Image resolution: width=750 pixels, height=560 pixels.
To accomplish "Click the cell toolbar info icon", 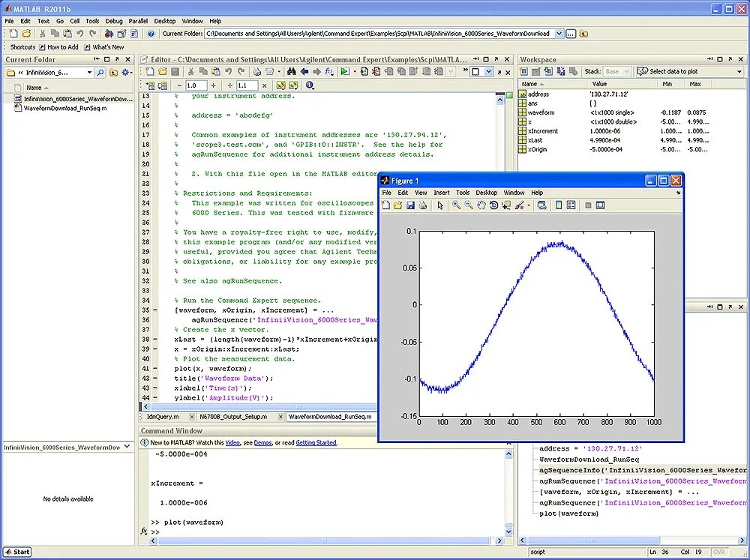I will click(310, 85).
